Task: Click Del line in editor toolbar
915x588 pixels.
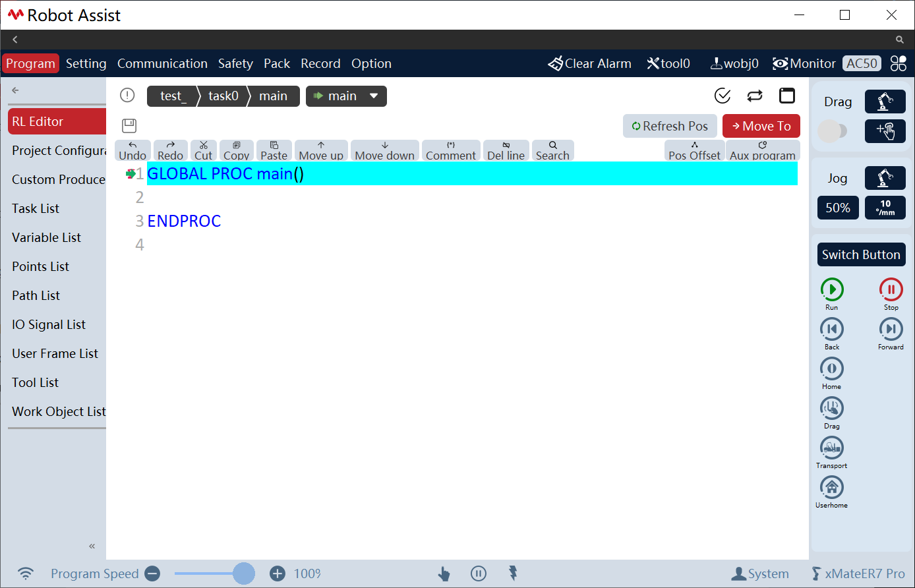Action: click(506, 150)
